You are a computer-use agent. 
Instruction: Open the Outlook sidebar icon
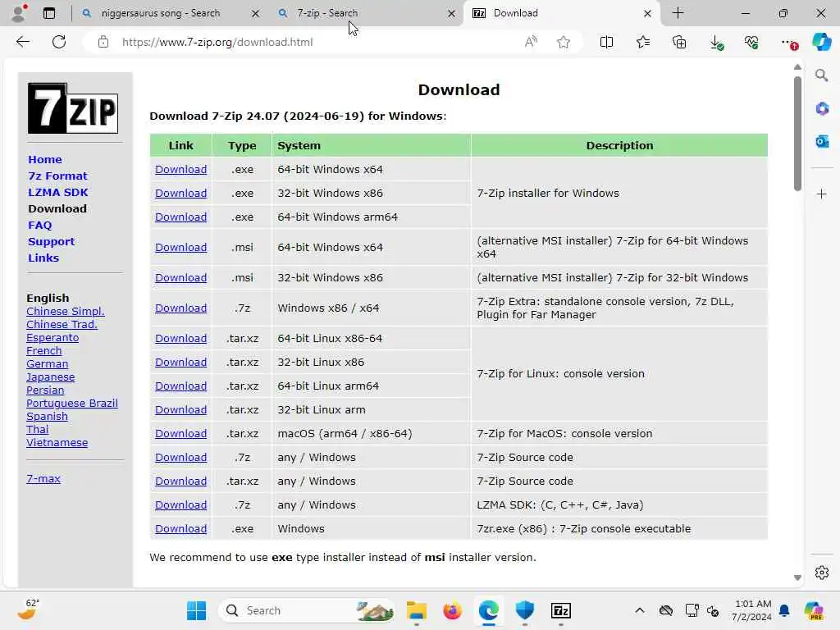[822, 141]
